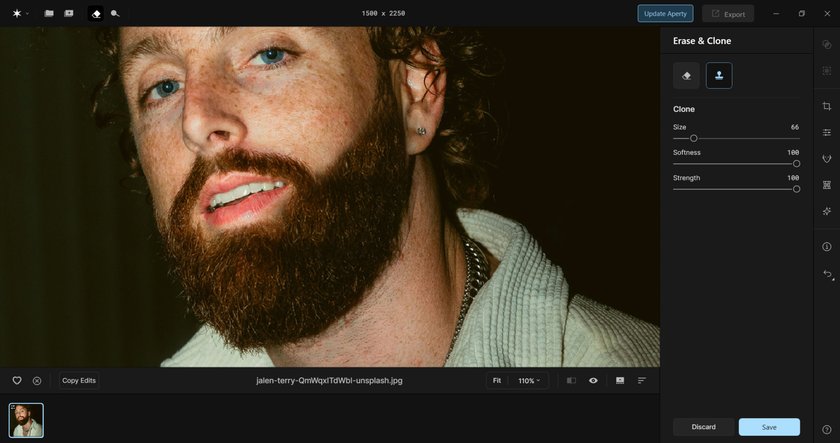
Task: Toggle the before/after compare view icon
Action: pyautogui.click(x=571, y=380)
